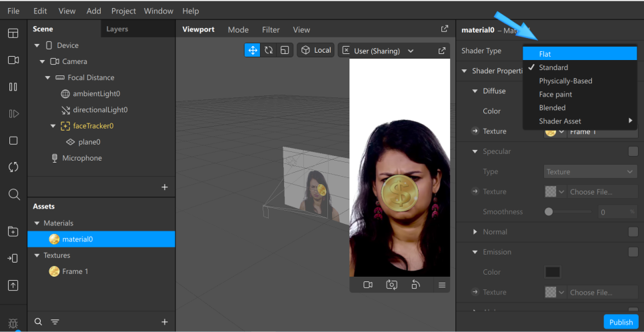This screenshot has height=332, width=644.
Task: Enable the Normal checkbox
Action: coord(633,232)
